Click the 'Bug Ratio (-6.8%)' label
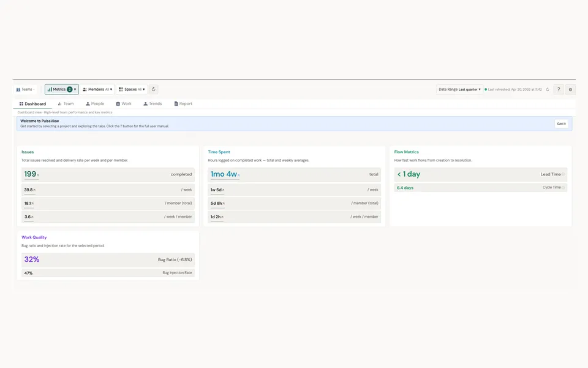The width and height of the screenshot is (588, 368). click(x=175, y=259)
